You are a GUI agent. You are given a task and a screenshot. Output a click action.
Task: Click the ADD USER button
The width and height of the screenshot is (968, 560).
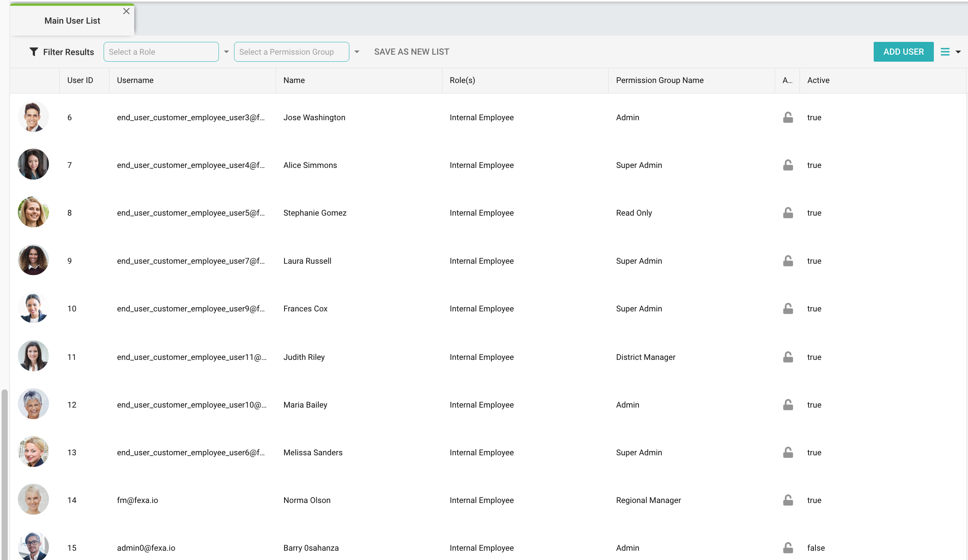903,51
